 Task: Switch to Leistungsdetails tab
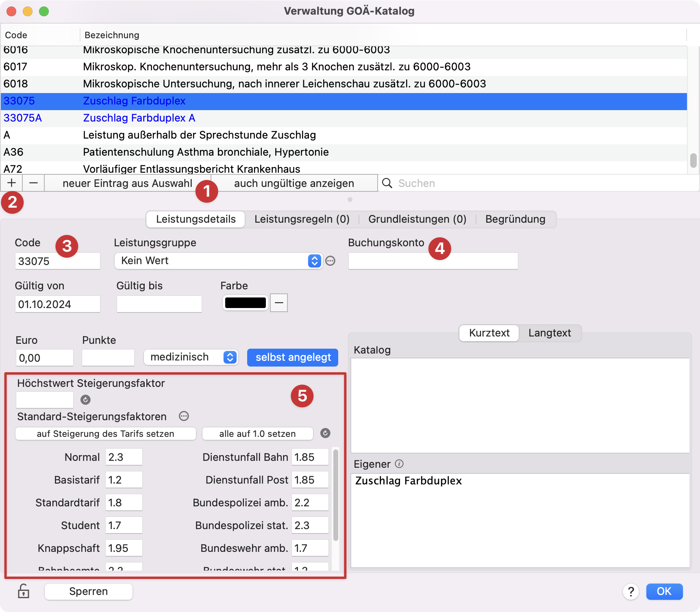196,219
